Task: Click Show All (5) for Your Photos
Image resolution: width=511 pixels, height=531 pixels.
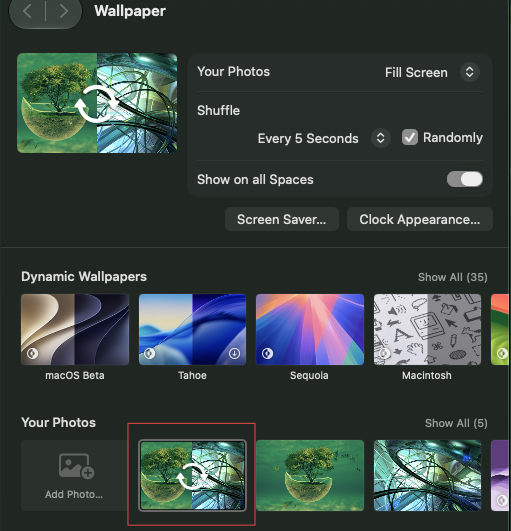Action: [x=456, y=423]
